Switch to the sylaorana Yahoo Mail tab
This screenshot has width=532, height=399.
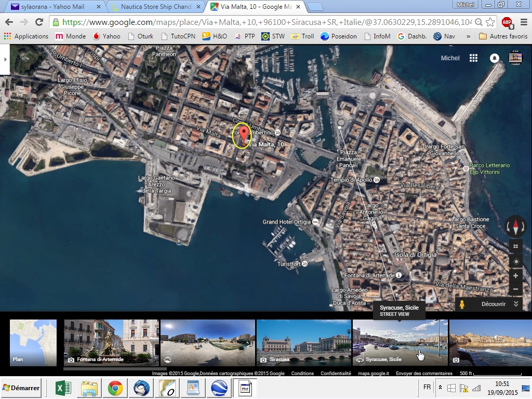[56, 6]
